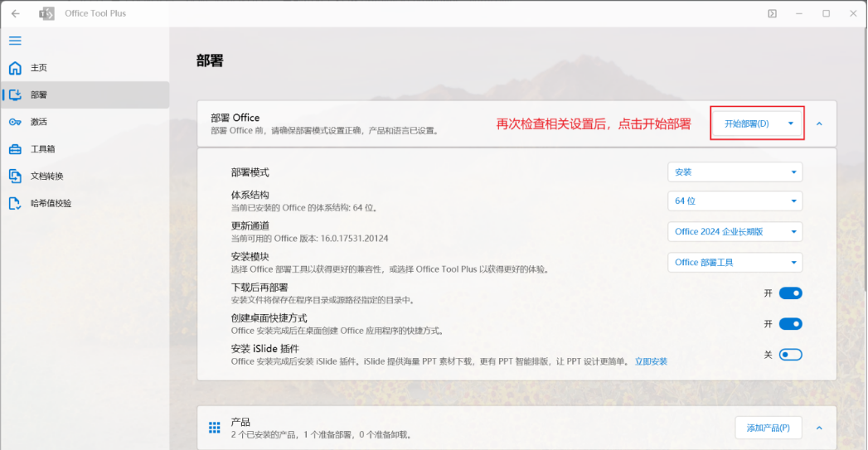Click the Office Tool Plus title text

click(95, 13)
